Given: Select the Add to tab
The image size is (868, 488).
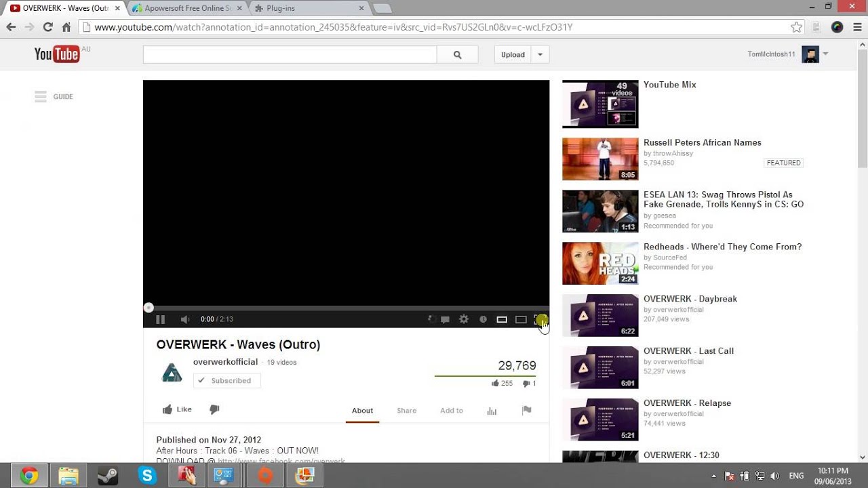Looking at the screenshot, I should click(452, 411).
